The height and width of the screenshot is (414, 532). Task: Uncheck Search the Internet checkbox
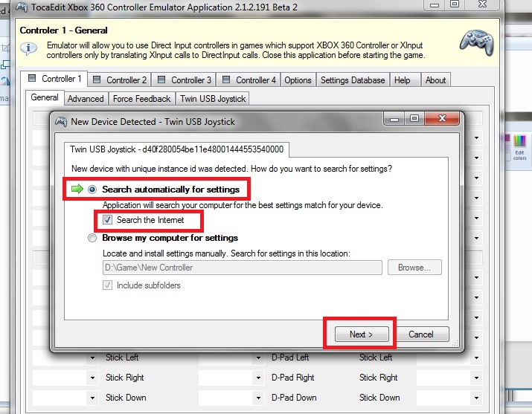(x=107, y=220)
